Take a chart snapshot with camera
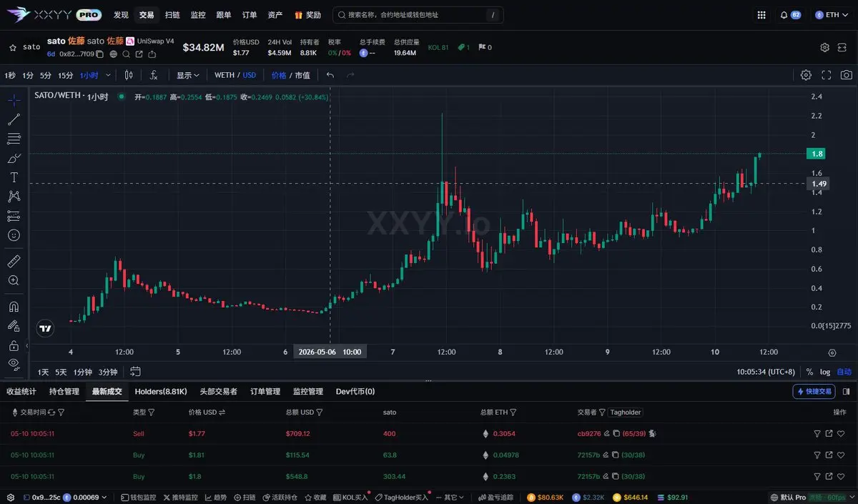The width and height of the screenshot is (858, 504). coord(847,75)
